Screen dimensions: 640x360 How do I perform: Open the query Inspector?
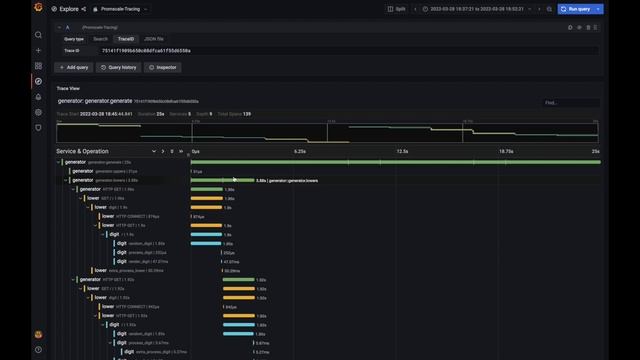tap(162, 67)
